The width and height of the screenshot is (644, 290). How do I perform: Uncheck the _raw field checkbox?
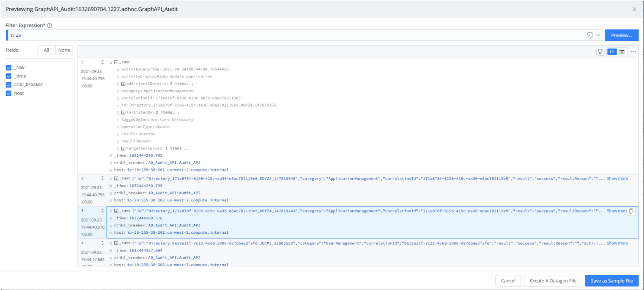(x=8, y=67)
